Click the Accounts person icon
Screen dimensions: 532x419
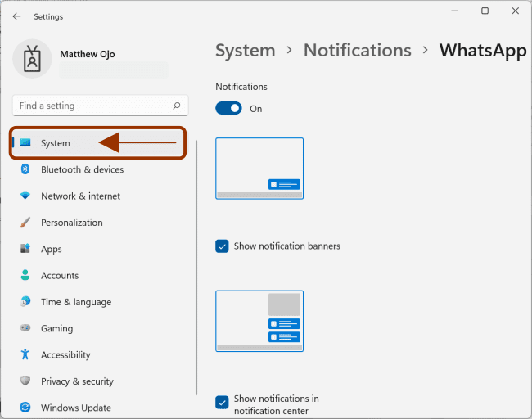tap(25, 275)
